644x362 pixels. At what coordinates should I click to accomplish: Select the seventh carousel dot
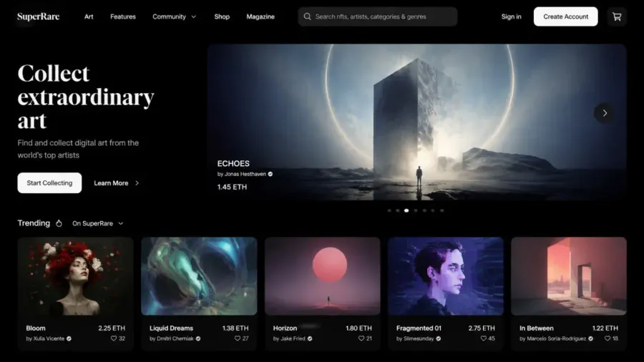442,210
